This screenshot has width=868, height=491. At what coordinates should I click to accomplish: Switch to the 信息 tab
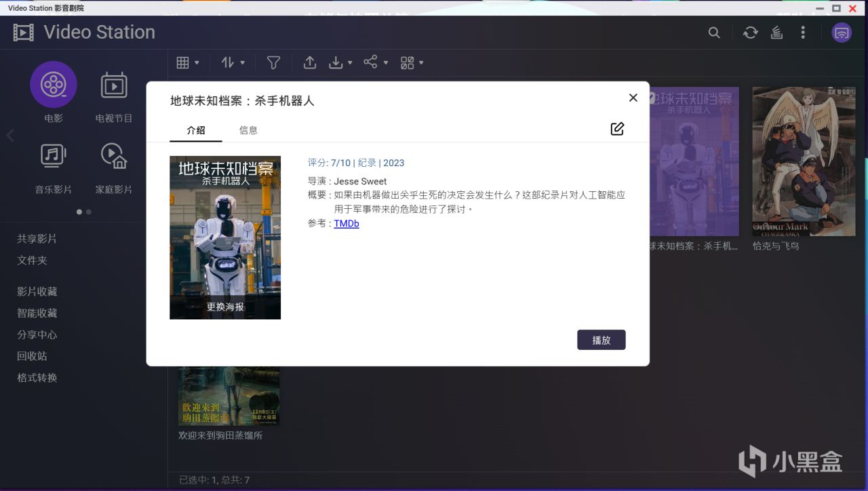click(x=248, y=130)
